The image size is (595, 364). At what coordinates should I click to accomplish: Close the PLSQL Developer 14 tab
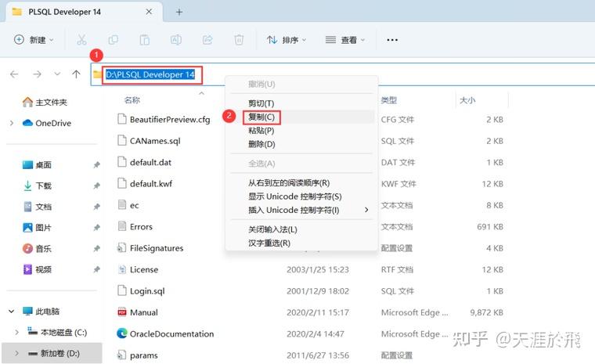pyautogui.click(x=149, y=12)
